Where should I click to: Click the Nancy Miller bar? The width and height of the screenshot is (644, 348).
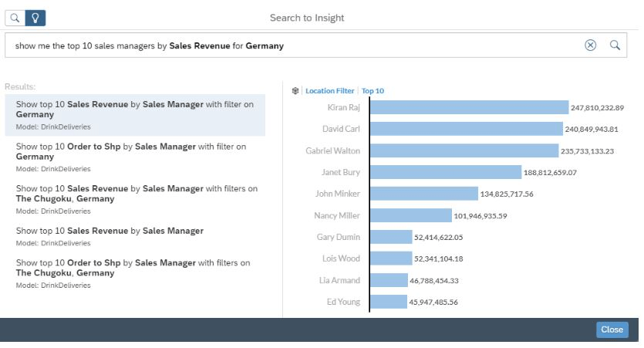(411, 215)
